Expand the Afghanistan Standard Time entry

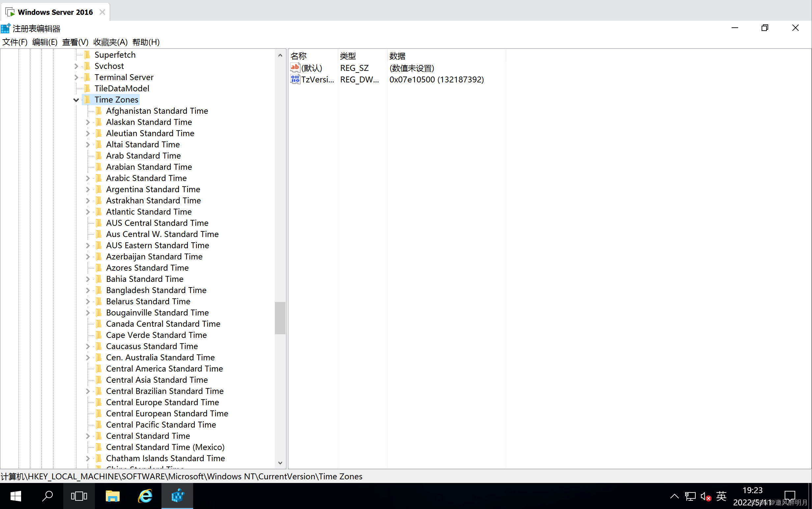click(x=87, y=111)
